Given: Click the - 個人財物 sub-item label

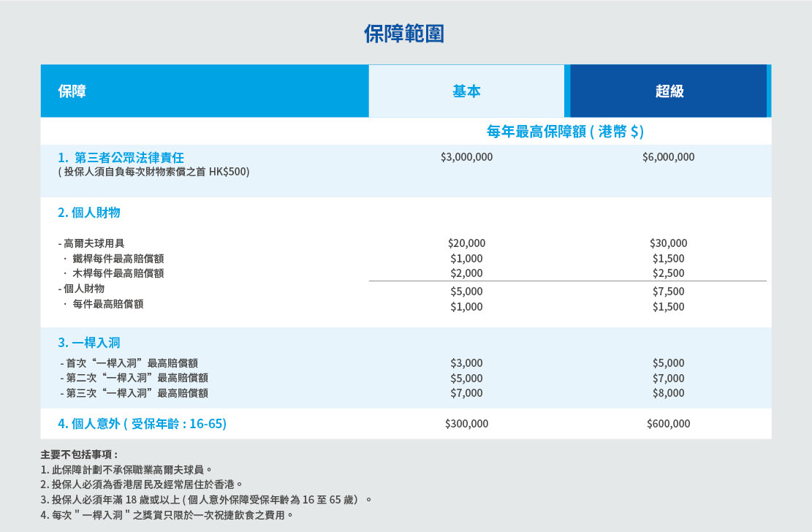Looking at the screenshot, I should [x=81, y=289].
